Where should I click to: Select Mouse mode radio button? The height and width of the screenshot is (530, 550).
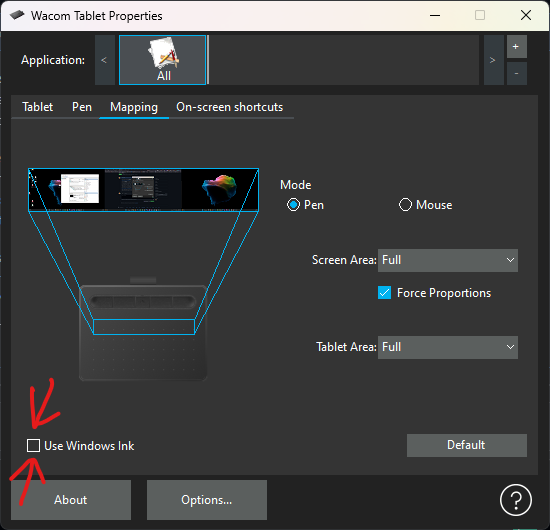click(405, 205)
